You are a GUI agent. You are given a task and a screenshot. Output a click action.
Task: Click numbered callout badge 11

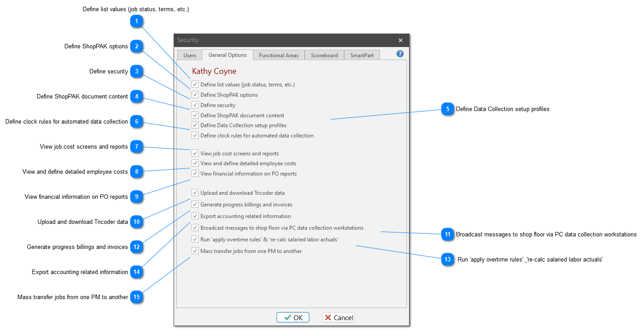[448, 235]
